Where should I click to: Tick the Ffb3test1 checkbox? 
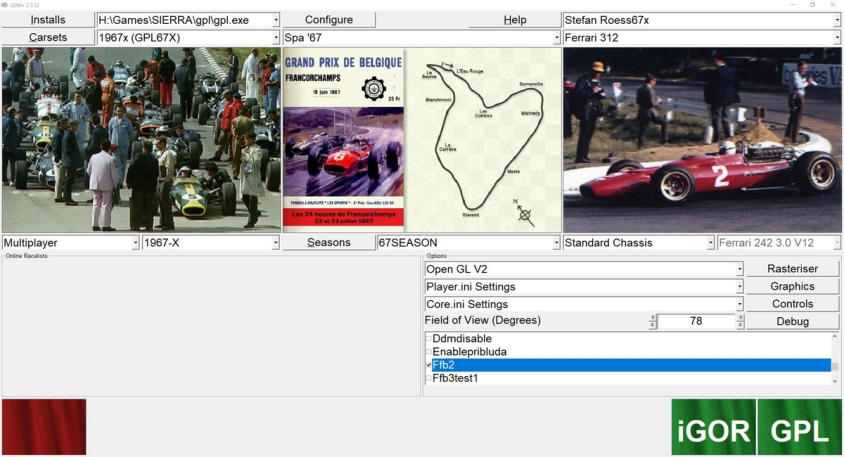pos(429,379)
